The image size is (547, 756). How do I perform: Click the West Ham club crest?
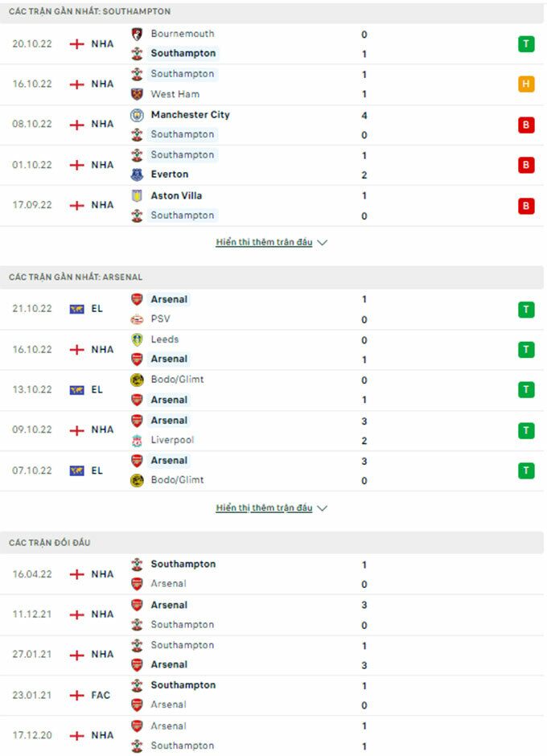point(137,94)
